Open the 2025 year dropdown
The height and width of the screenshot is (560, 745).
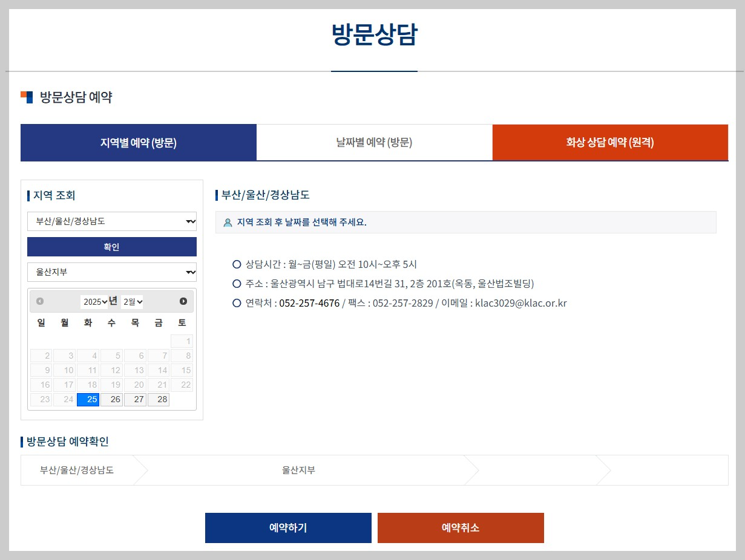94,302
